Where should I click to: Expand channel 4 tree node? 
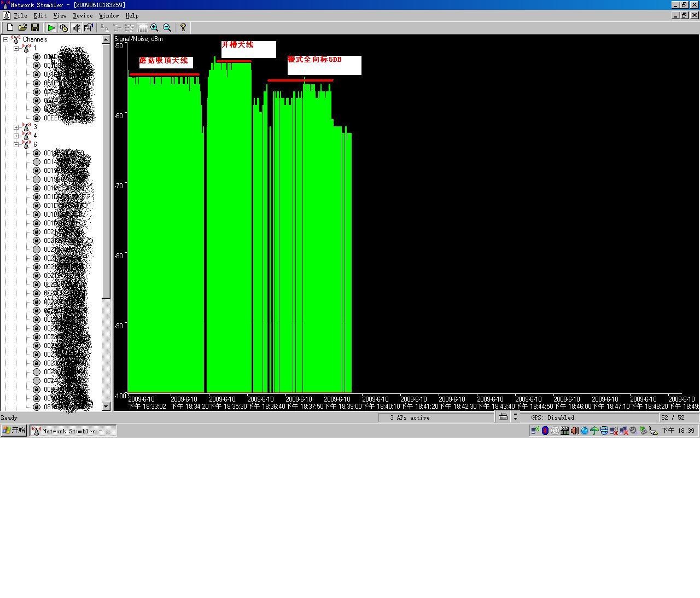[16, 136]
